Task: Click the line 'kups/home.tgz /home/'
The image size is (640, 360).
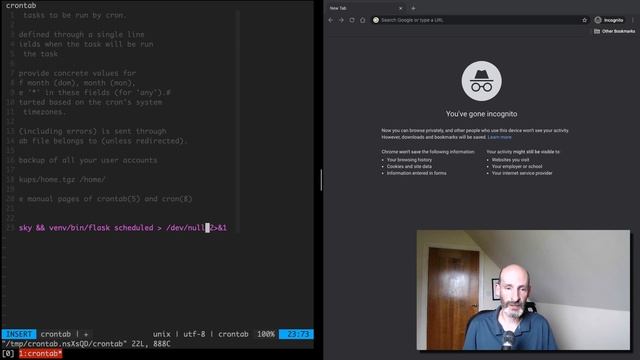Action: [62, 179]
